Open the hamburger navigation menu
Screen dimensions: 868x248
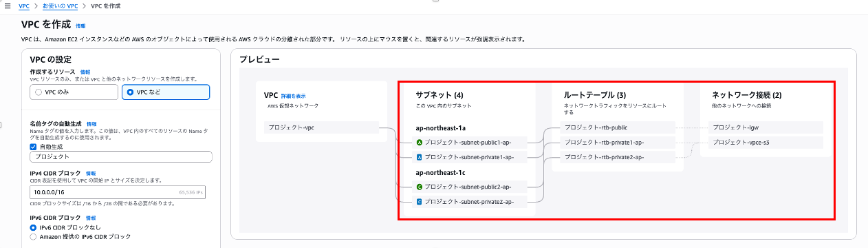point(8,6)
